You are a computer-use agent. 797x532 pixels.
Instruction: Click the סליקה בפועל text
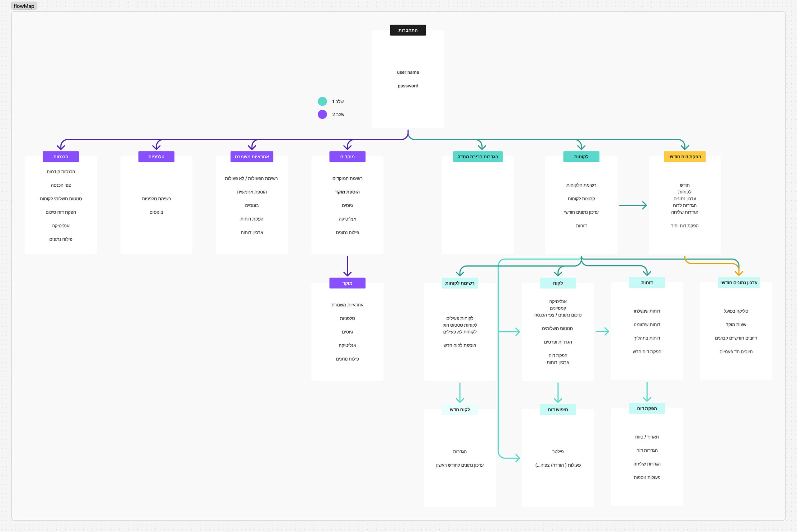point(736,311)
